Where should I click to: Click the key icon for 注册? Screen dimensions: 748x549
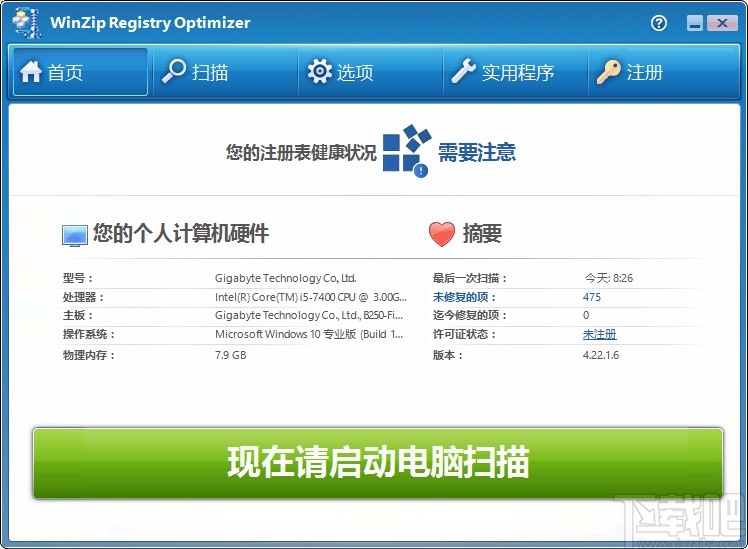pyautogui.click(x=608, y=72)
